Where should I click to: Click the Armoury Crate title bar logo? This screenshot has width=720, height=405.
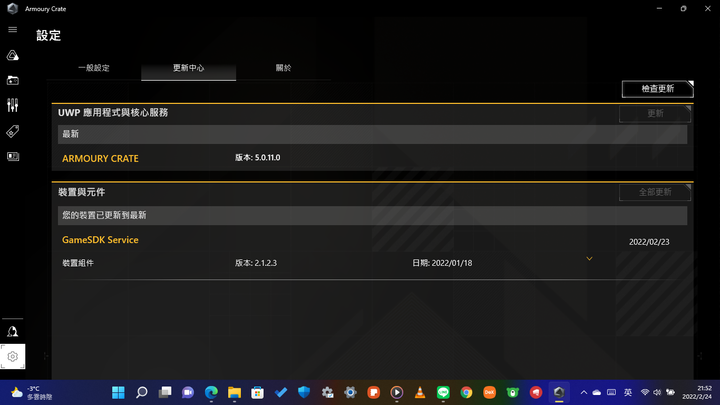tap(12, 8)
